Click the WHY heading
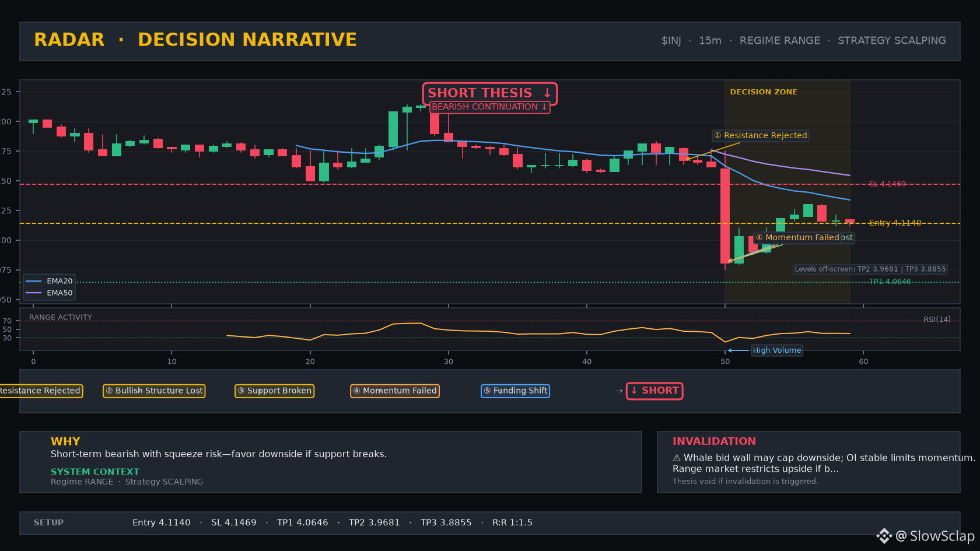 65,441
